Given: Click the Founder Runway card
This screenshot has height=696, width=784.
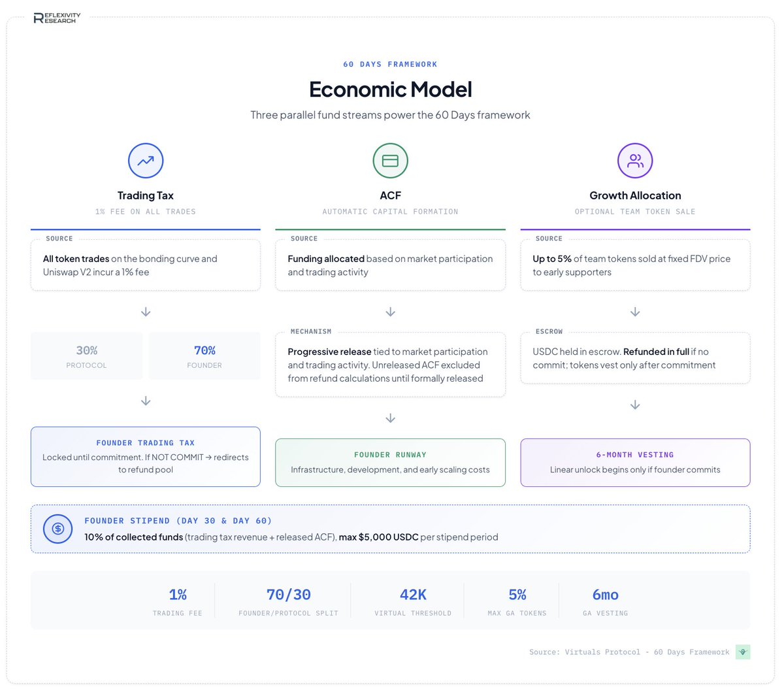Looking at the screenshot, I should tap(390, 463).
